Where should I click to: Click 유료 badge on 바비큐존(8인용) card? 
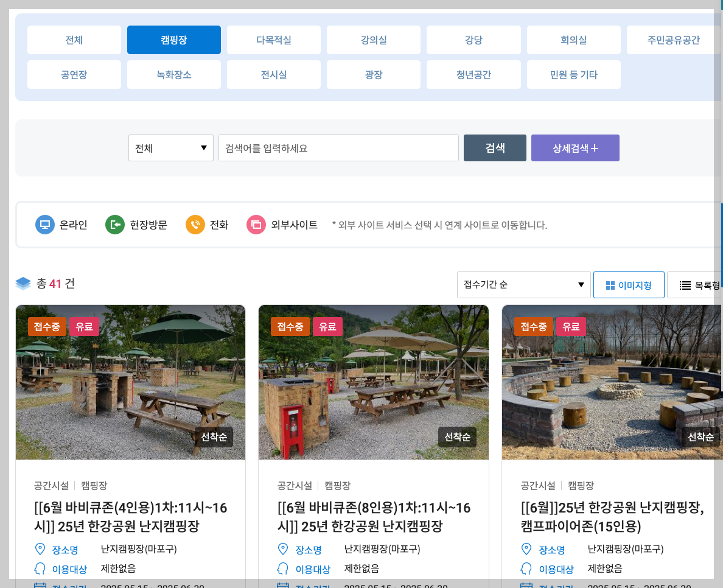[x=327, y=326]
